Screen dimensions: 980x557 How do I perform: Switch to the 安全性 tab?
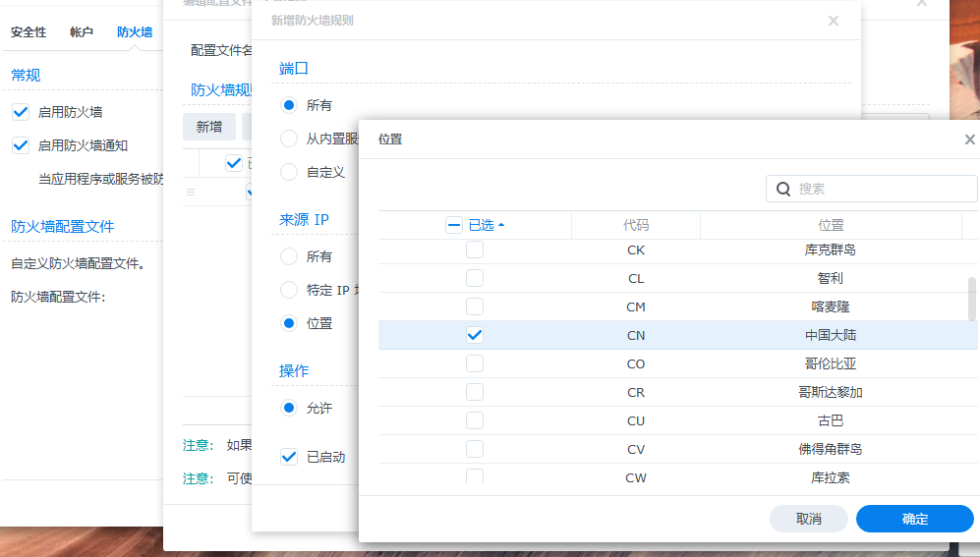pos(29,32)
